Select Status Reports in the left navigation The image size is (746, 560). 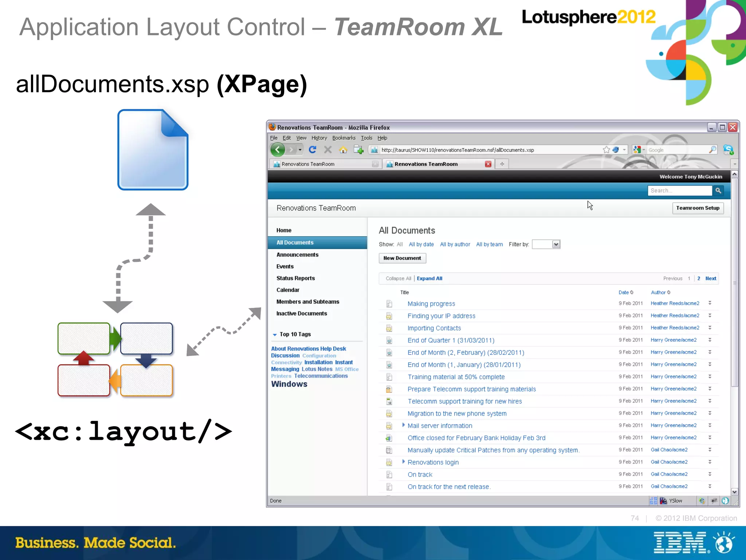[295, 278]
